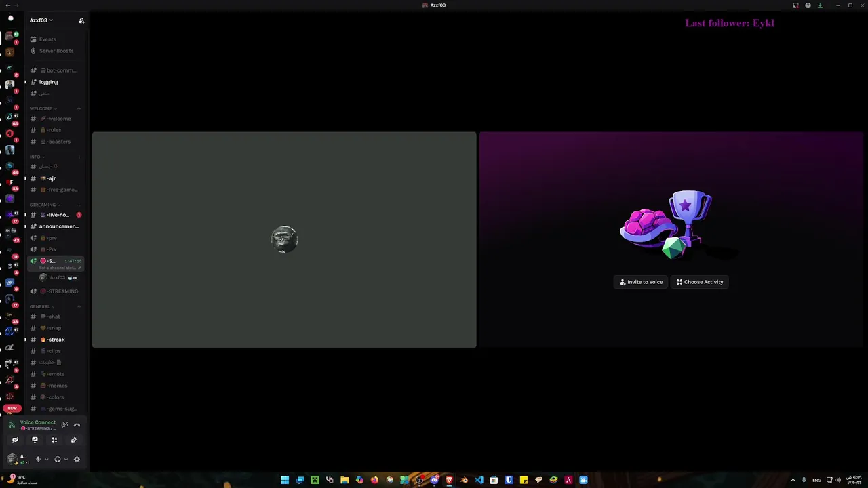Open Firefox from the taskbar

coord(374,480)
